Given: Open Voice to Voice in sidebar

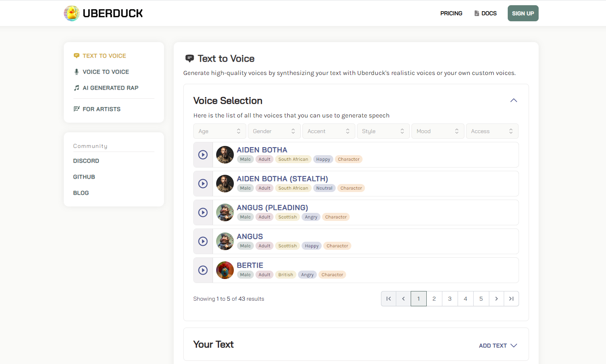Looking at the screenshot, I should point(106,72).
